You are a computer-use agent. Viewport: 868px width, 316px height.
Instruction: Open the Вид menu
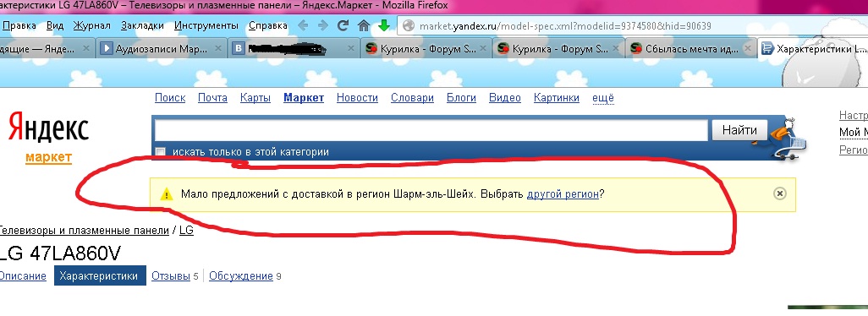point(55,25)
